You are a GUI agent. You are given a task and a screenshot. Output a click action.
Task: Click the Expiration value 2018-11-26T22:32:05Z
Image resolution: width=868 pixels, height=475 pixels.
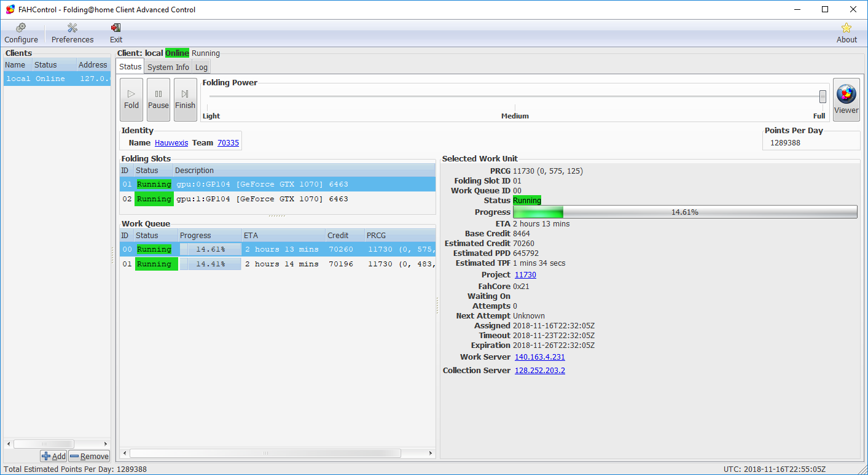553,345
